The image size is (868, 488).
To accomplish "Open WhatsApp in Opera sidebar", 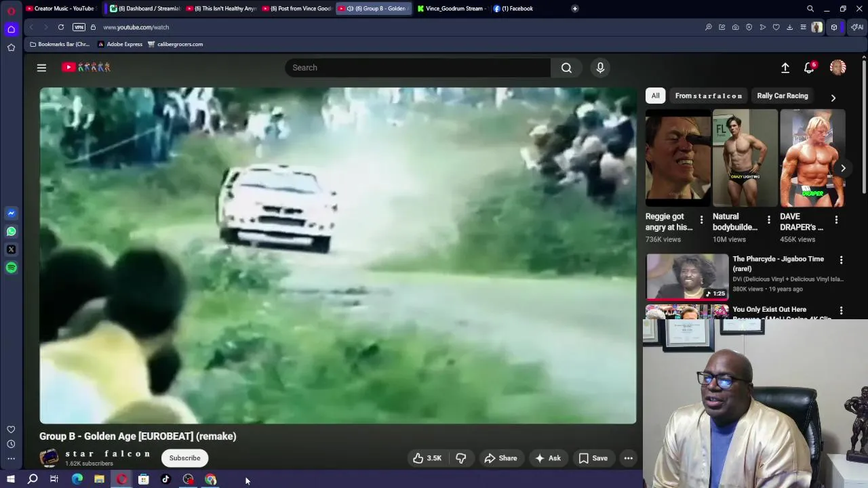I will coord(11,232).
